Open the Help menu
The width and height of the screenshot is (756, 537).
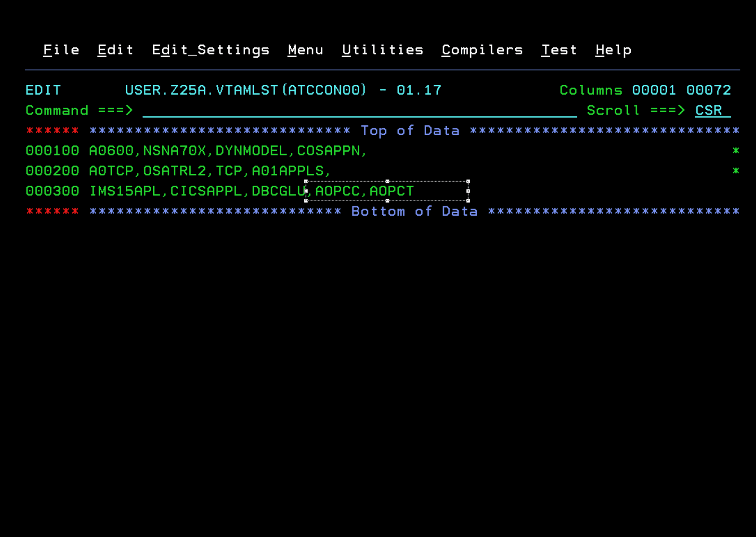point(612,49)
